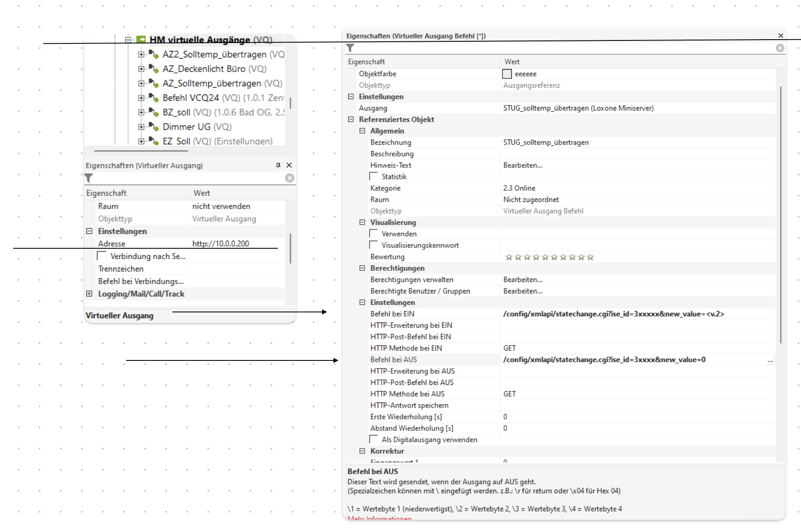Screen dimensions: 801x532
Task: Click the Objektfarbe eeeeee color swatch
Action: tap(507, 74)
